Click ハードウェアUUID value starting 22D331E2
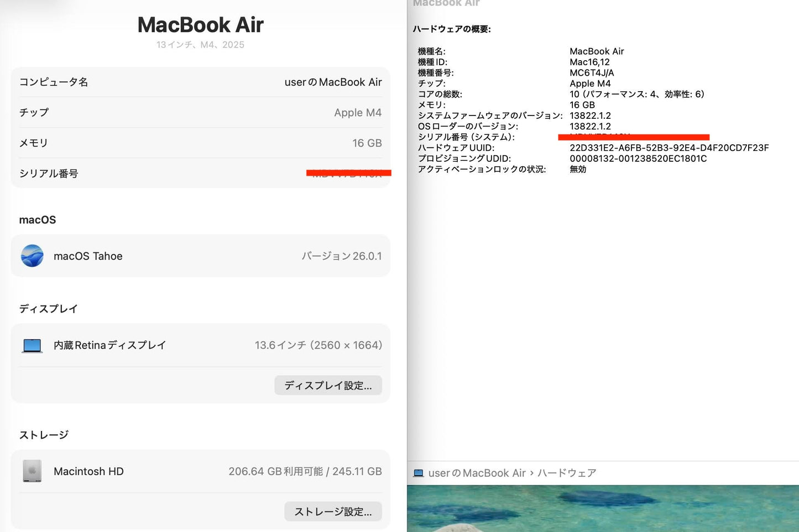Viewport: 799px width, 532px height. (x=669, y=148)
